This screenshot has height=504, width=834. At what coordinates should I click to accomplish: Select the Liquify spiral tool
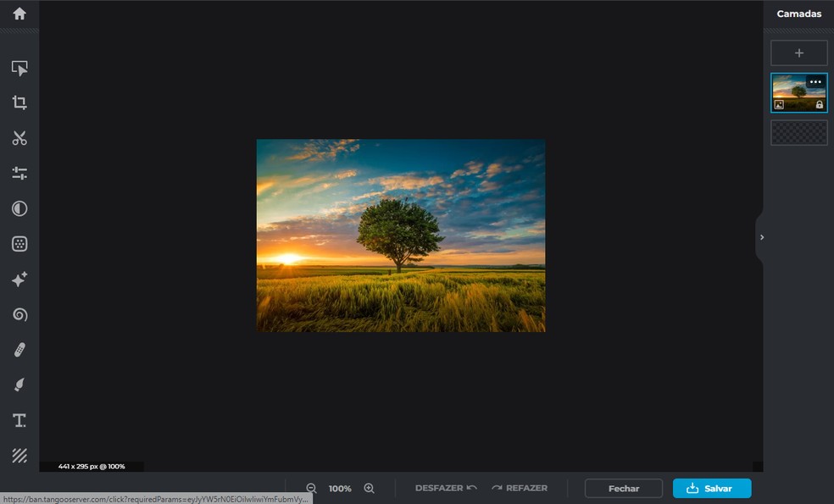pos(19,315)
